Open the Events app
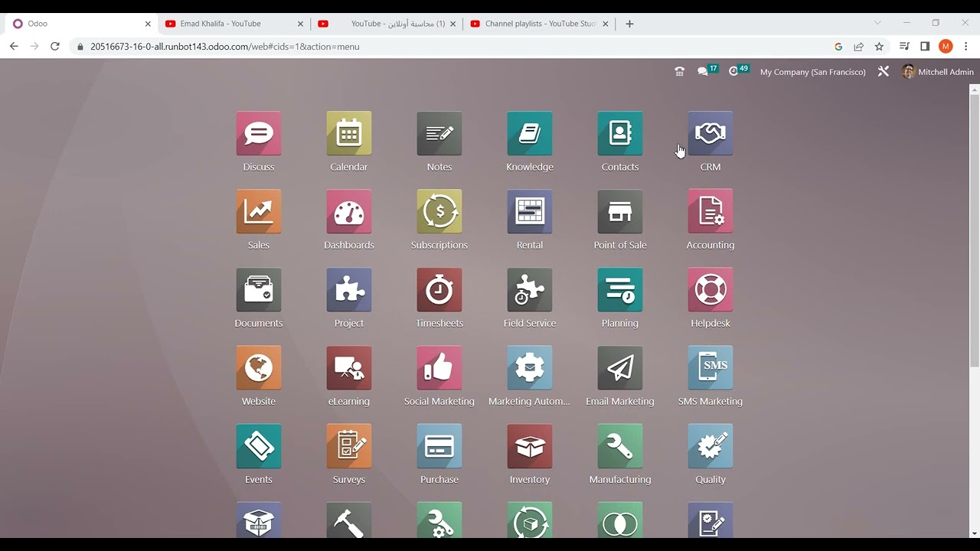 click(259, 446)
